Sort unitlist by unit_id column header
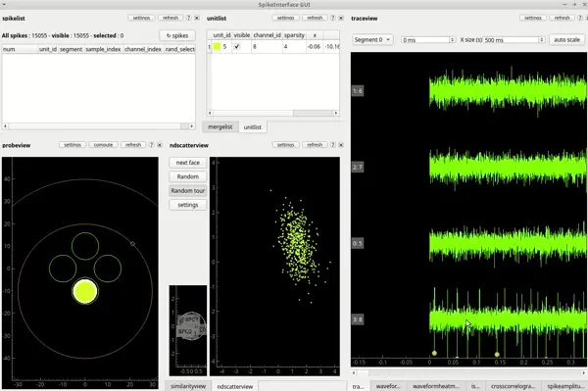The image size is (588, 391). [221, 35]
